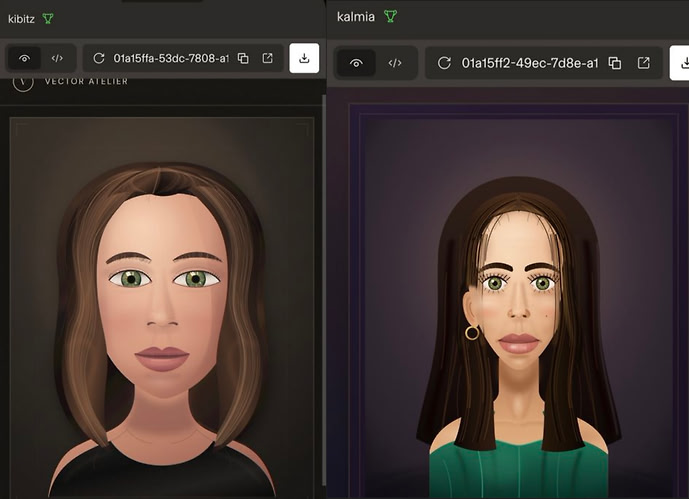Viewport: 689px width, 499px height.
Task: Download the kalmia portrait
Action: [679, 63]
